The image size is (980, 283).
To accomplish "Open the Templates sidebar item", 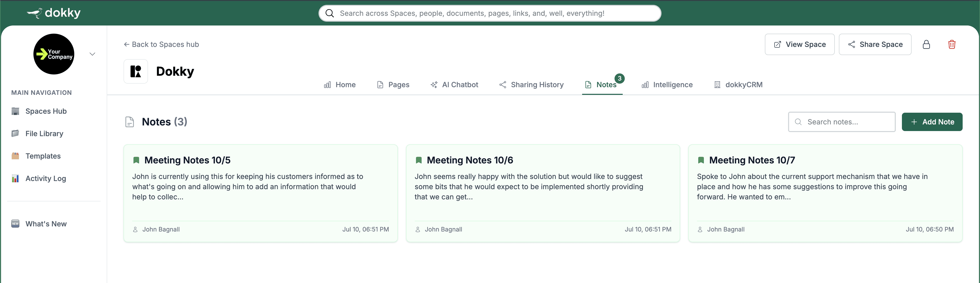I will click(x=43, y=156).
